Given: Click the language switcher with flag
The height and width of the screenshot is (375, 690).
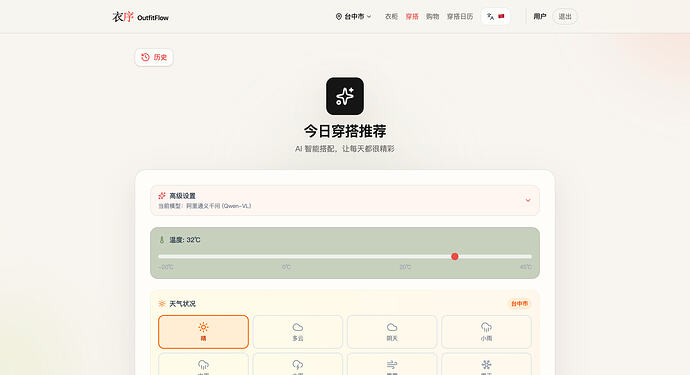Looking at the screenshot, I should click(x=495, y=17).
